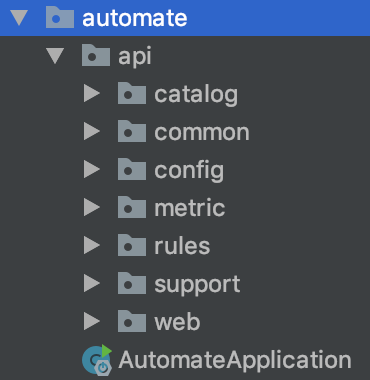Image resolution: width=370 pixels, height=380 pixels.
Task: Select the web package label
Action: coord(177,322)
